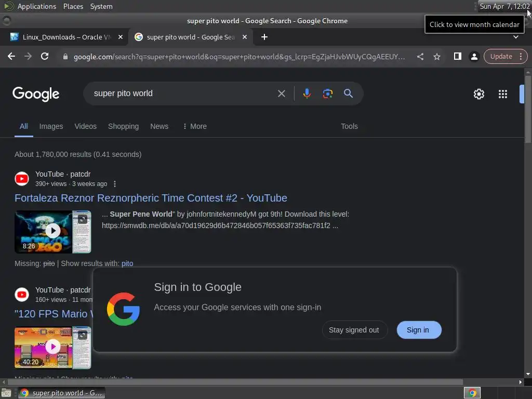Screen dimensions: 532x399
Task: Click the horizontal page scrollbar
Action: (234, 382)
